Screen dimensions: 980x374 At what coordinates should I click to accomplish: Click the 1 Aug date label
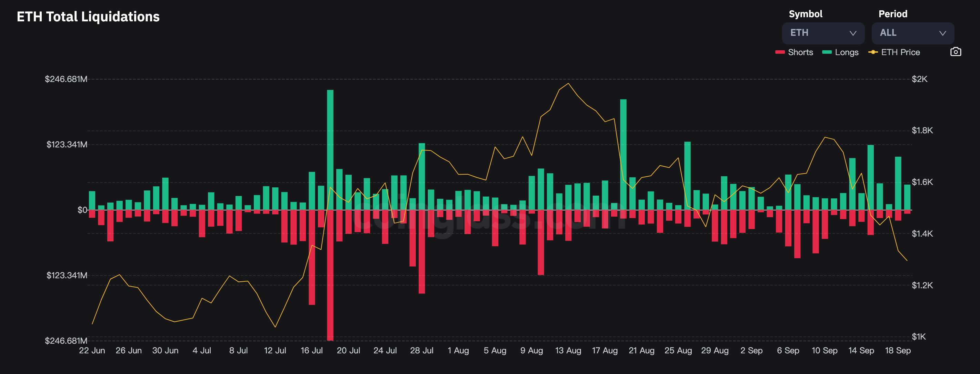458,351
